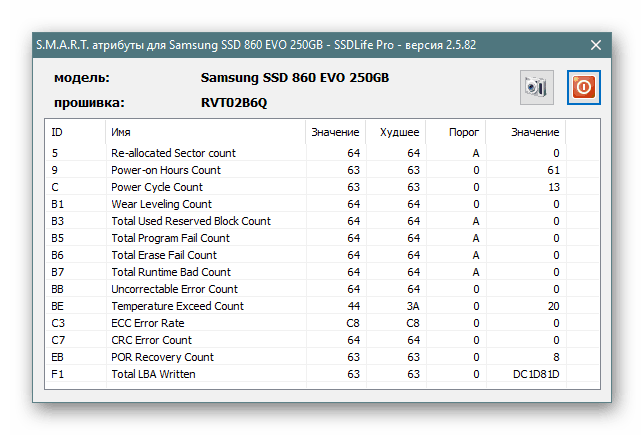
Task: Close the S.M.A.R.T. attributes window
Action: 596,45
